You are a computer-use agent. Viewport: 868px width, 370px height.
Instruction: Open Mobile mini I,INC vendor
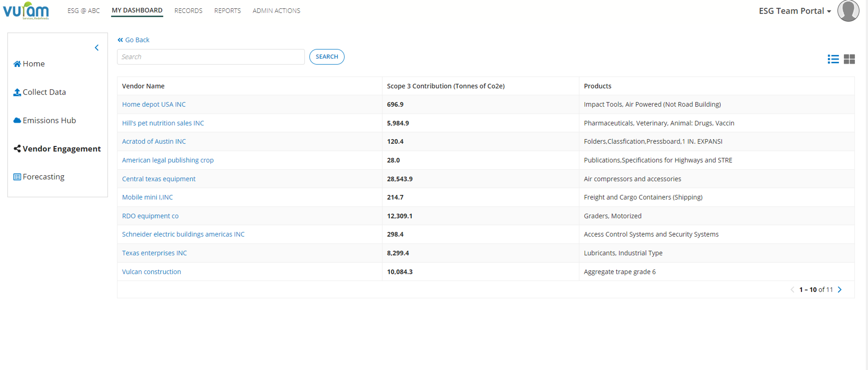[147, 197]
